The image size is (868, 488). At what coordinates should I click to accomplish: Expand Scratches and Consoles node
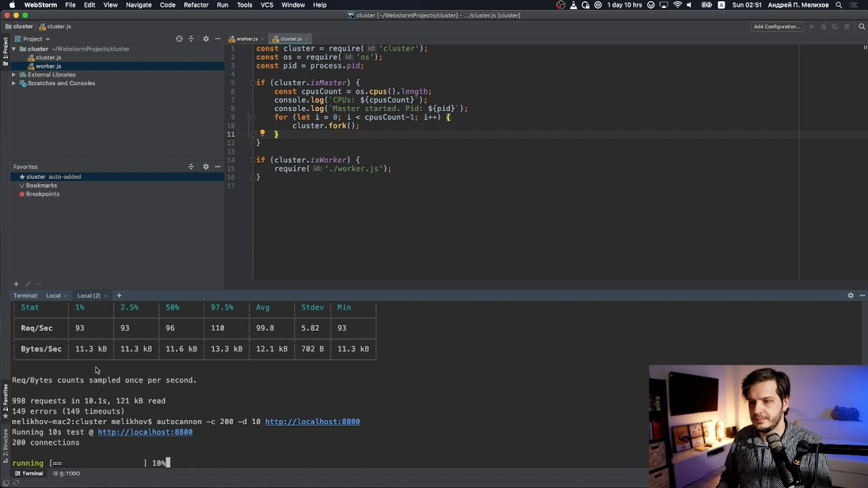pyautogui.click(x=14, y=83)
